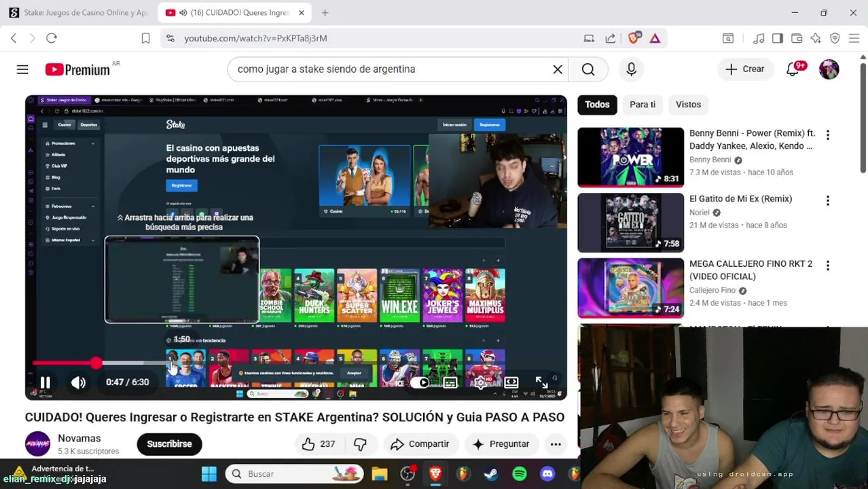
Task: Share the video via Compartir
Action: (420, 444)
